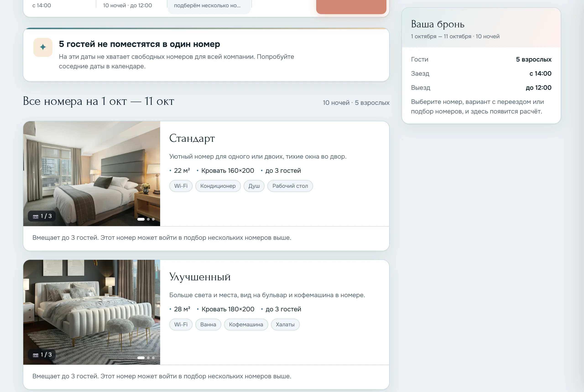
Task: Click 'Кровать 160×200' in Стандарт specs
Action: [x=228, y=171]
